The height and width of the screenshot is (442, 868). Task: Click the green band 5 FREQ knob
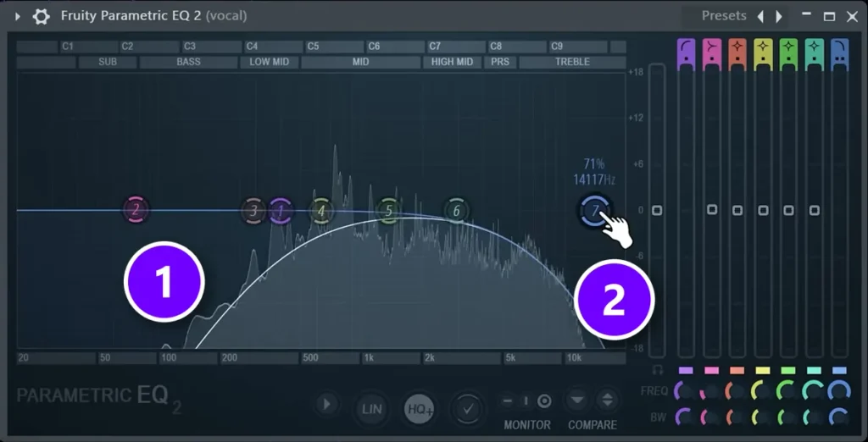pyautogui.click(x=787, y=391)
